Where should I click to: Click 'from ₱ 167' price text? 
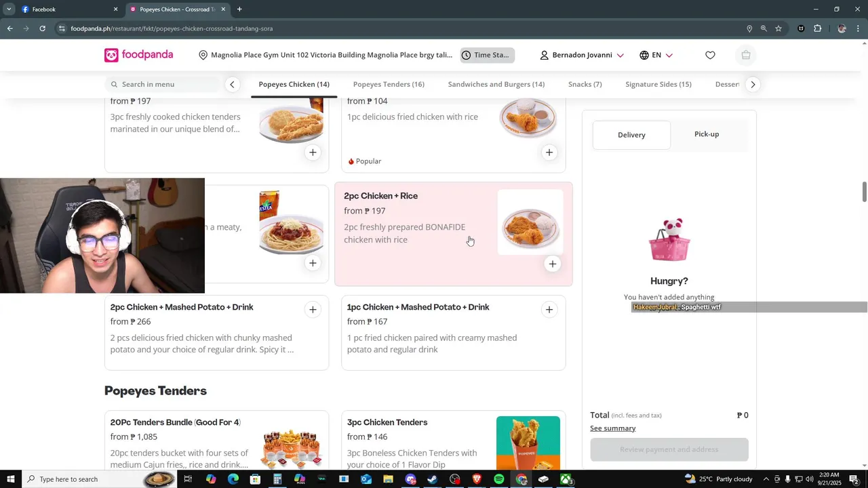pyautogui.click(x=367, y=322)
